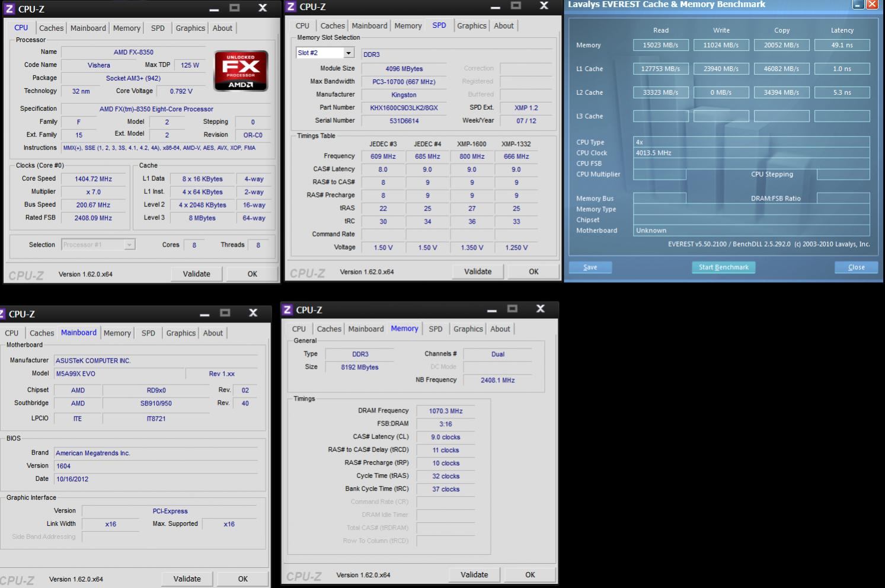The width and height of the screenshot is (885, 588).
Task: Click the DRAM Frequency 1070.3 MHz value
Action: pyautogui.click(x=446, y=411)
